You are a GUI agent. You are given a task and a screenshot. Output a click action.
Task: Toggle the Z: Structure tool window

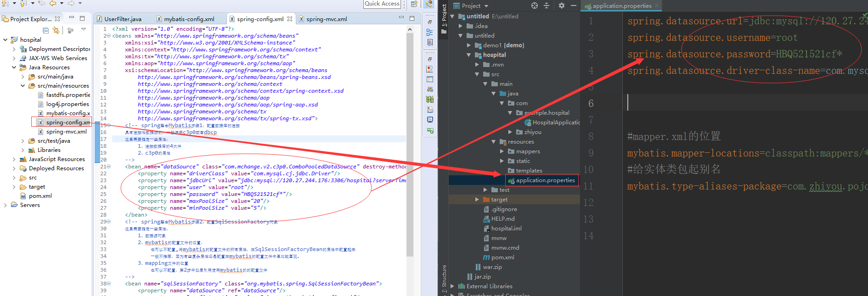444,279
